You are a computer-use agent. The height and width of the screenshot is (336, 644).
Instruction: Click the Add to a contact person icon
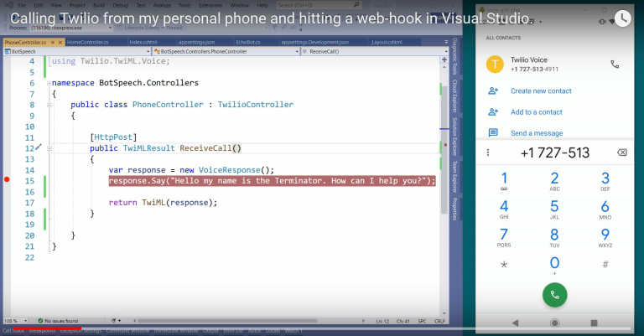(493, 111)
